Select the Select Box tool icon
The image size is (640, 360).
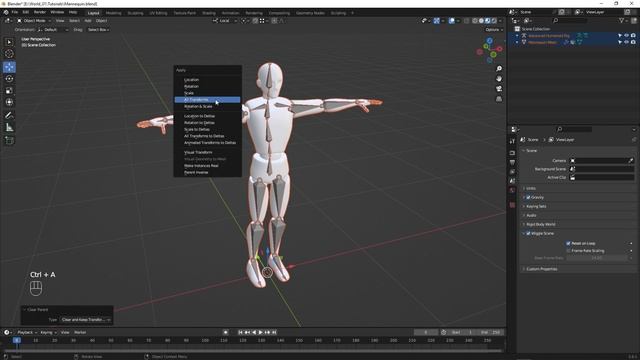point(9,42)
